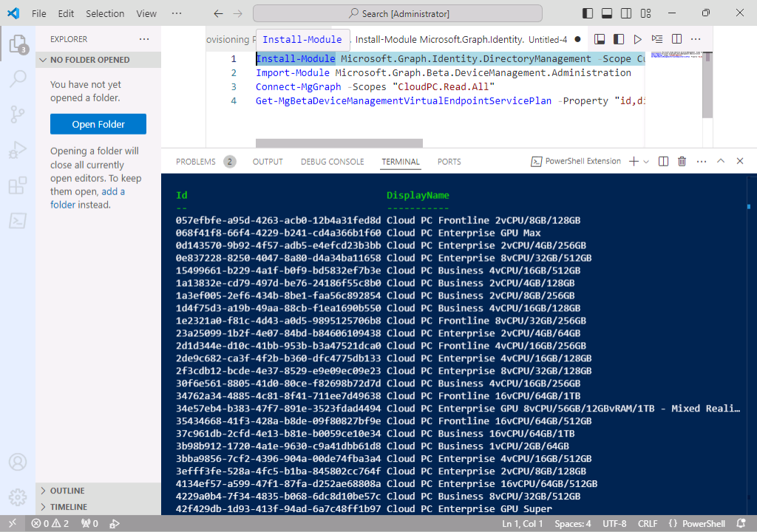Open the File menu
Image resolution: width=757 pixels, height=532 pixels.
[x=39, y=13]
